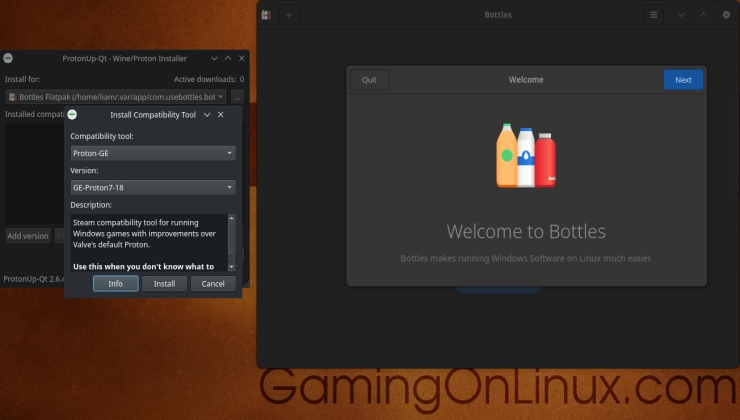The height and width of the screenshot is (420, 740).
Task: Open the Bottles hamburger menu
Action: point(654,15)
